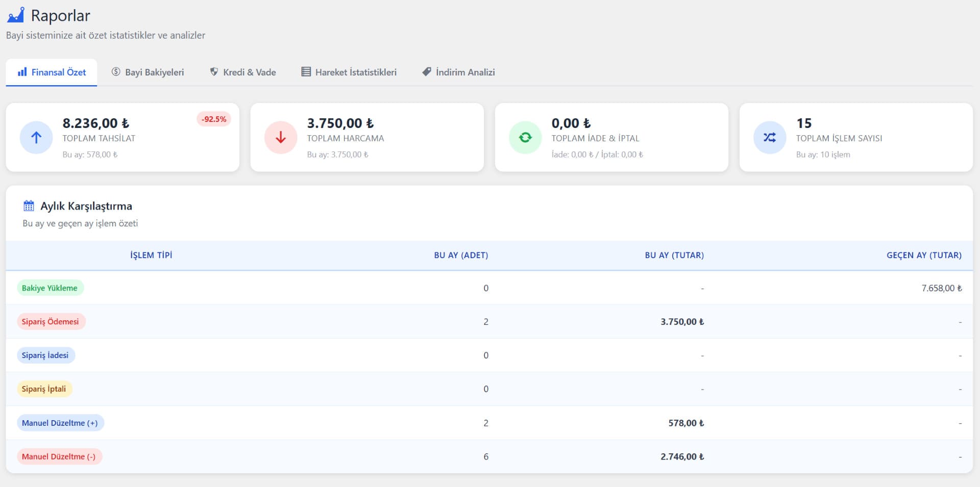980x487 pixels.
Task: Click the shuffle icon for Toplam İşlem Sayısı
Action: (x=770, y=137)
